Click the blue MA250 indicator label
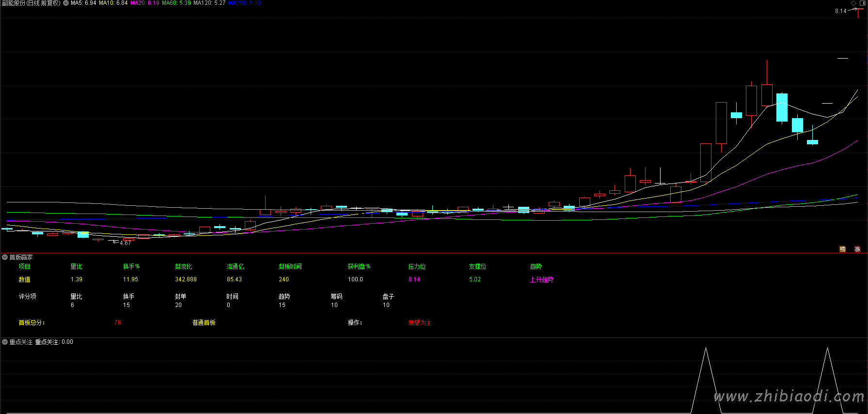The image size is (868, 414). pyautogui.click(x=244, y=3)
